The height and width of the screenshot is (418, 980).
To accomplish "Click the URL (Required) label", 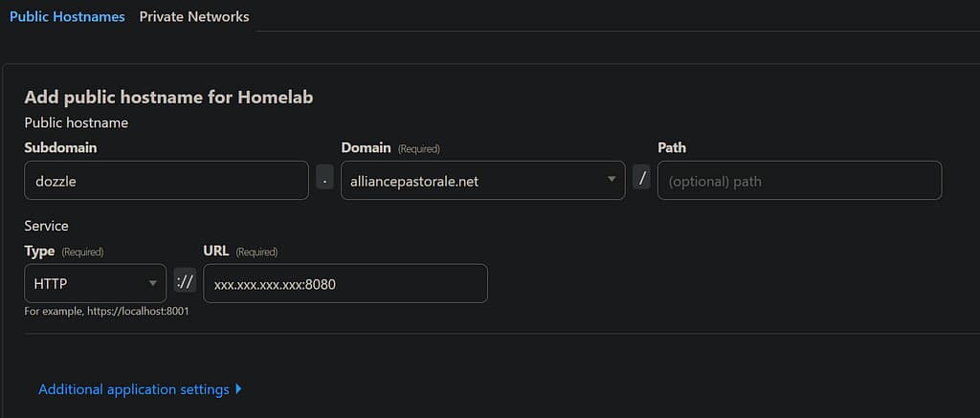I will pyautogui.click(x=240, y=251).
